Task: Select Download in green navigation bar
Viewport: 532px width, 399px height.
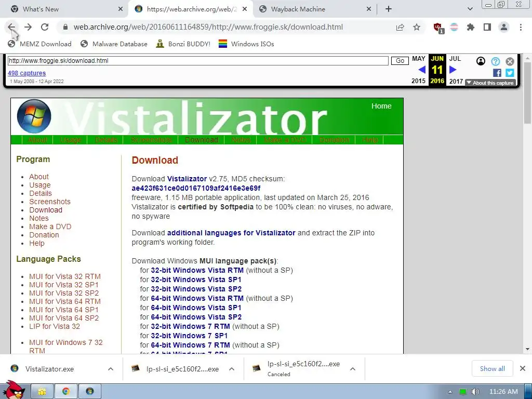Action: [202, 140]
